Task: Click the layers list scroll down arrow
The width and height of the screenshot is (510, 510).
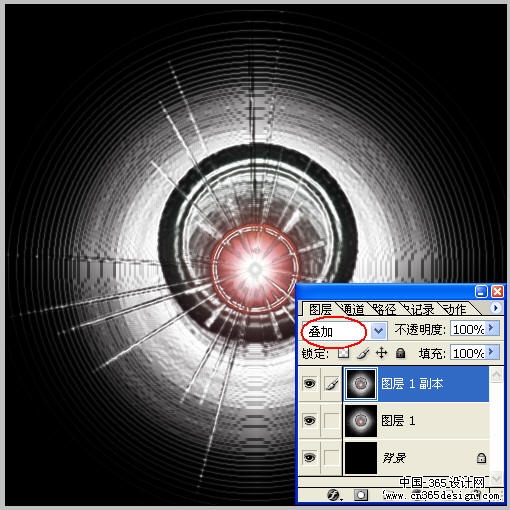Action: coord(496,478)
